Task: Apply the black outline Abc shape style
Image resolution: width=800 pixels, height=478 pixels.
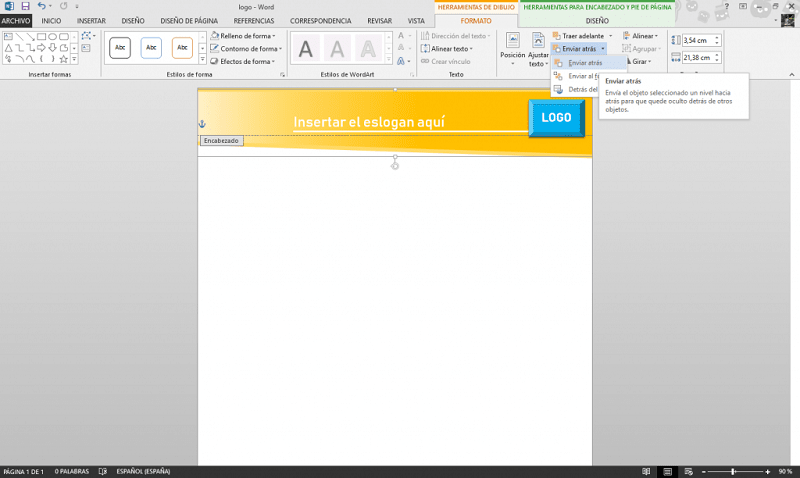Action: pos(120,47)
